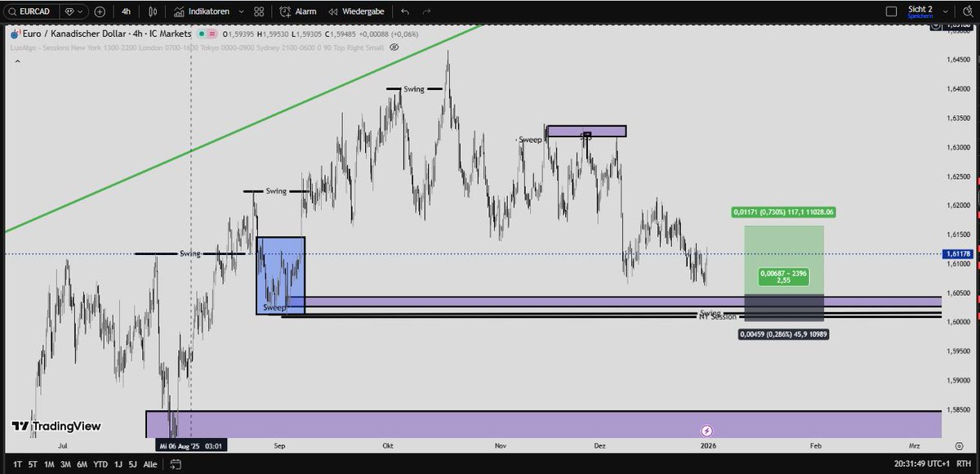980x474 pixels.
Task: Click the plus icon at top of price scale
Action: (936, 27)
